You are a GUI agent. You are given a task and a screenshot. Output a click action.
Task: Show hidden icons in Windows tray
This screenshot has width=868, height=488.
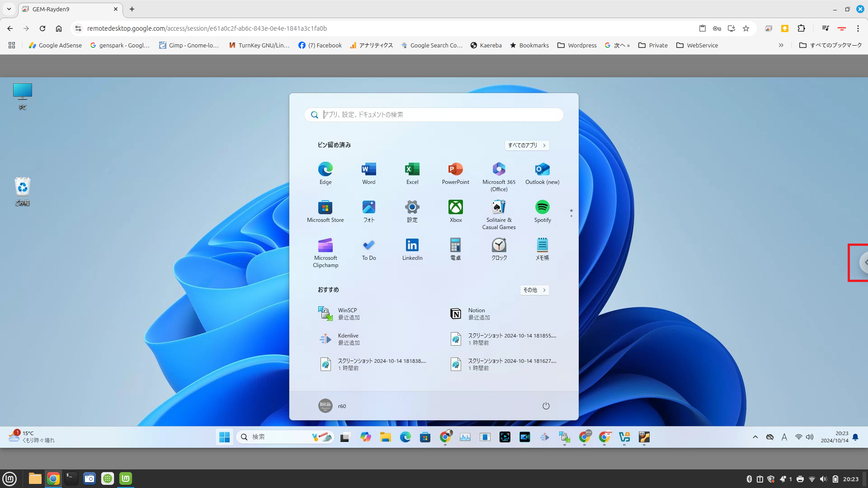click(755, 437)
